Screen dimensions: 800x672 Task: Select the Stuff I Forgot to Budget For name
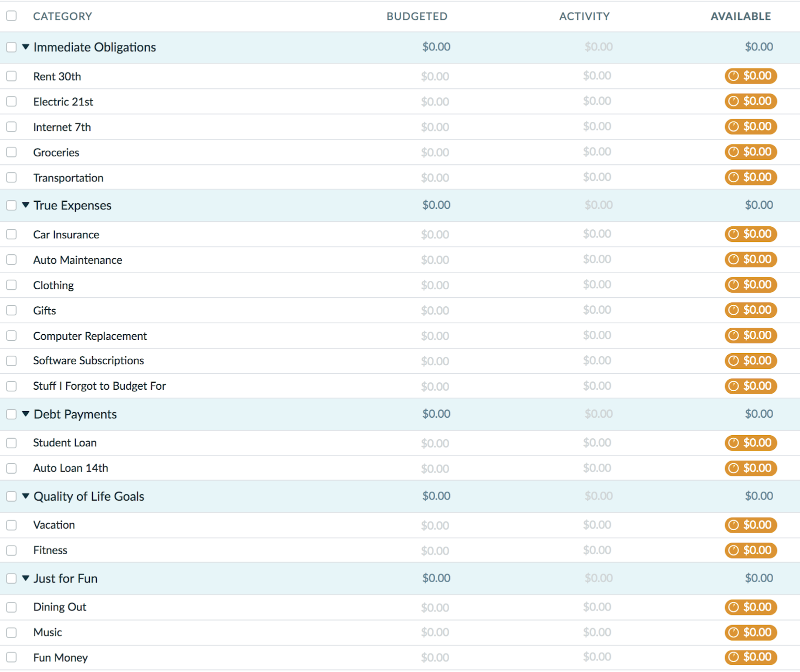99,386
